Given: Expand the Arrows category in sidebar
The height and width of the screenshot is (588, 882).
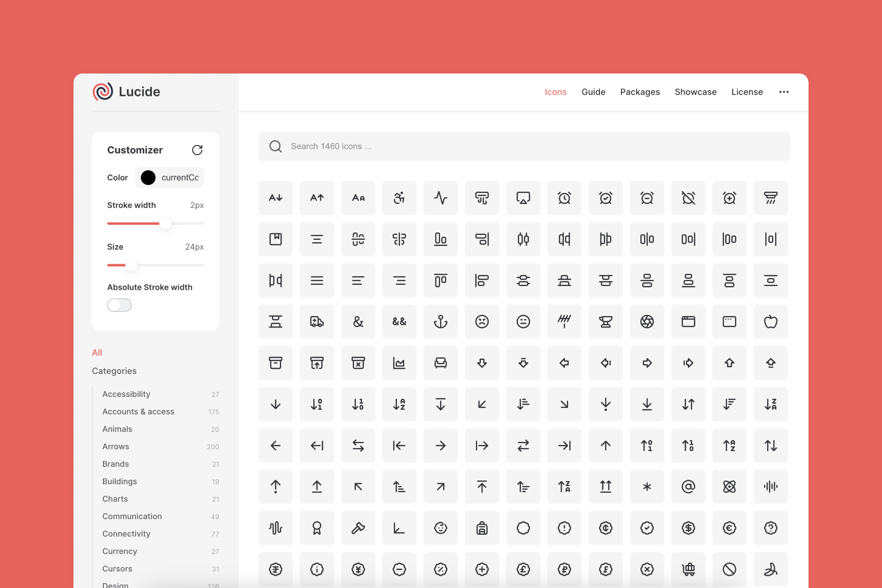Looking at the screenshot, I should point(115,446).
